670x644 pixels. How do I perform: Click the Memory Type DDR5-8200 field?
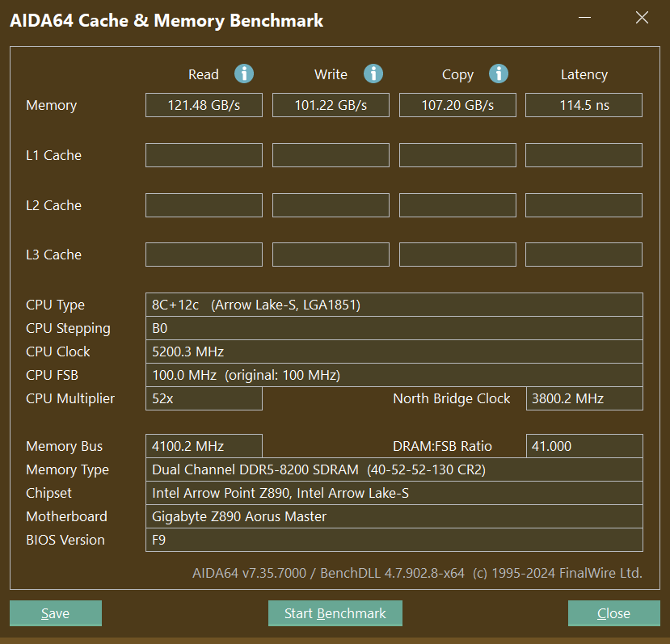394,469
